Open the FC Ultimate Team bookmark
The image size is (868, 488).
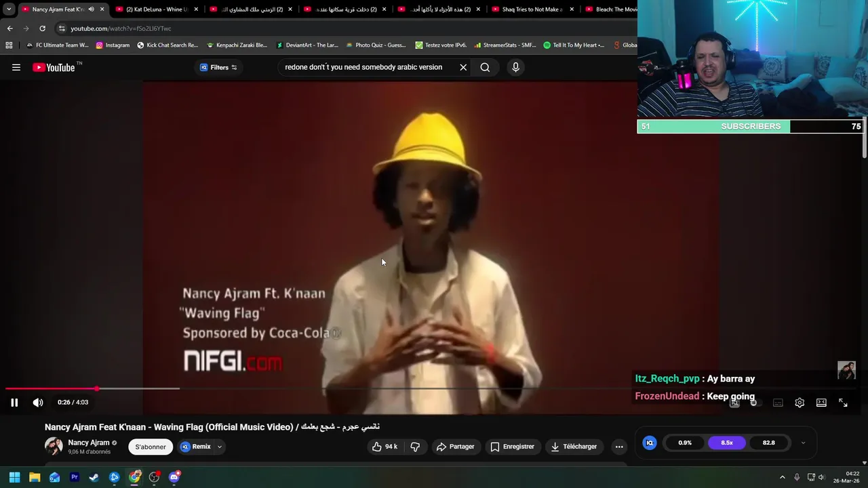[57, 45]
